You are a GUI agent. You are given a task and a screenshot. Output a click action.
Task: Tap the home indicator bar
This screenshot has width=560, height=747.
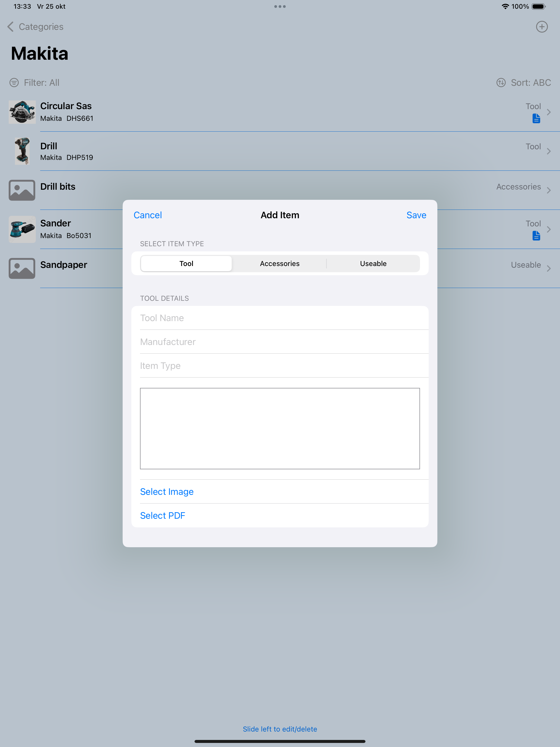tap(280, 741)
